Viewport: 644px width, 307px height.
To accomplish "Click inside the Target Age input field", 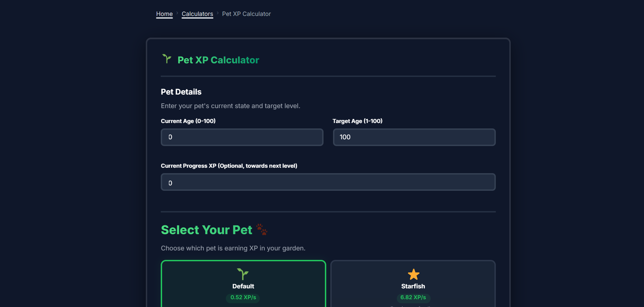I will click(x=414, y=137).
